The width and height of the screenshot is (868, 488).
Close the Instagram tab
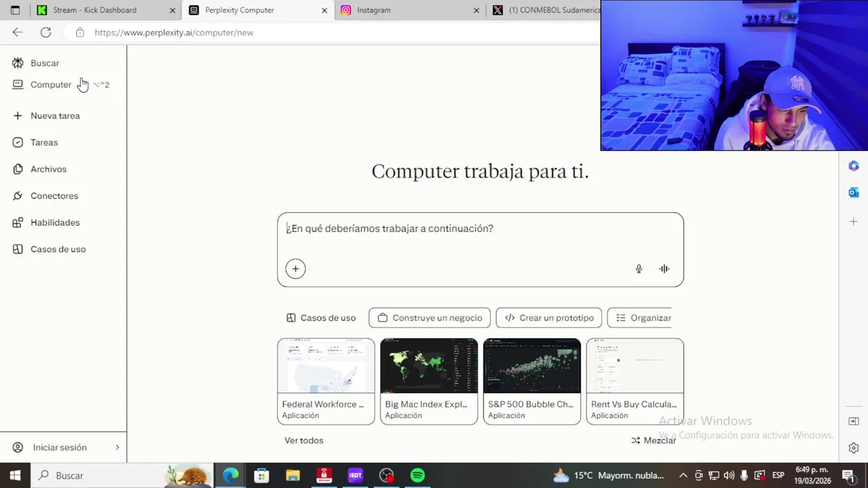pyautogui.click(x=476, y=10)
